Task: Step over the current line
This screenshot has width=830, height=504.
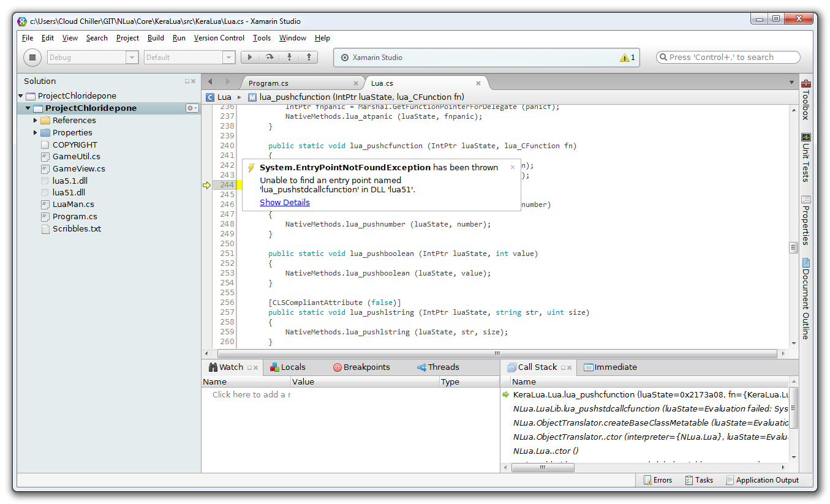Action: (270, 58)
